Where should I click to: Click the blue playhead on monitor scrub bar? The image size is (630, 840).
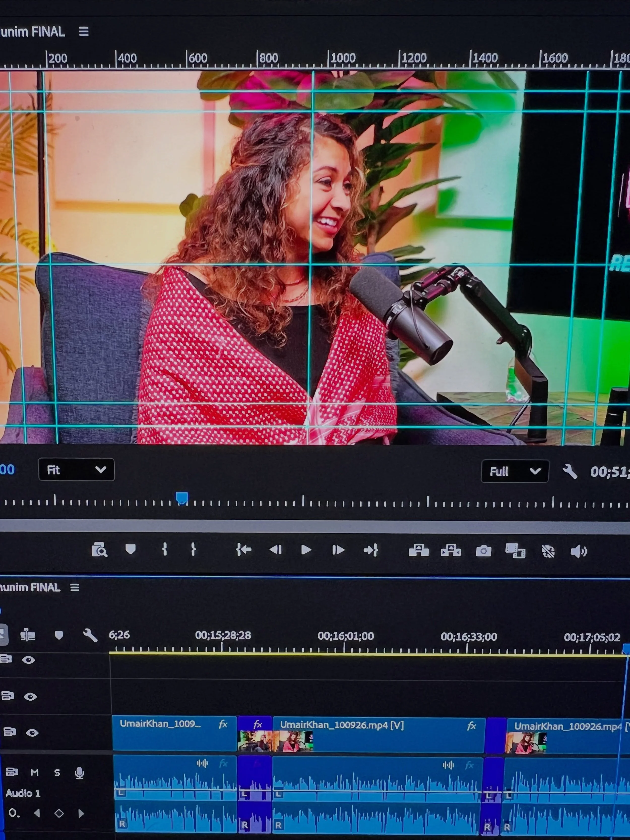[x=182, y=498]
